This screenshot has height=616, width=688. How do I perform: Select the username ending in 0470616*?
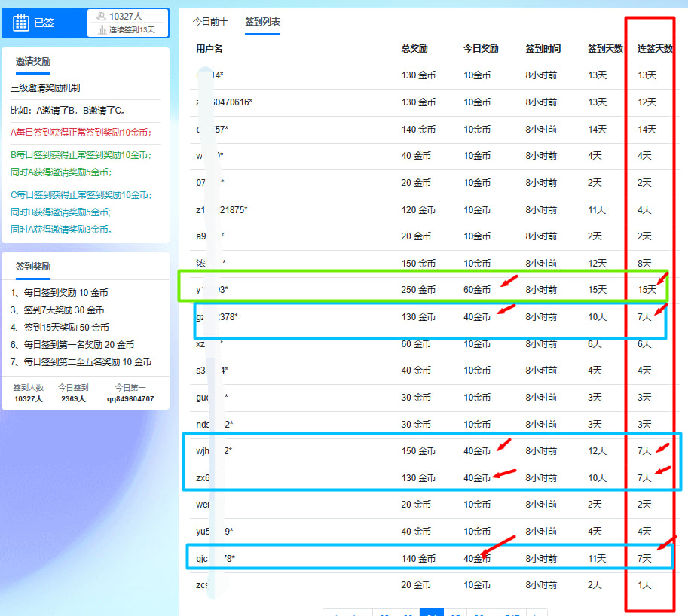[224, 102]
